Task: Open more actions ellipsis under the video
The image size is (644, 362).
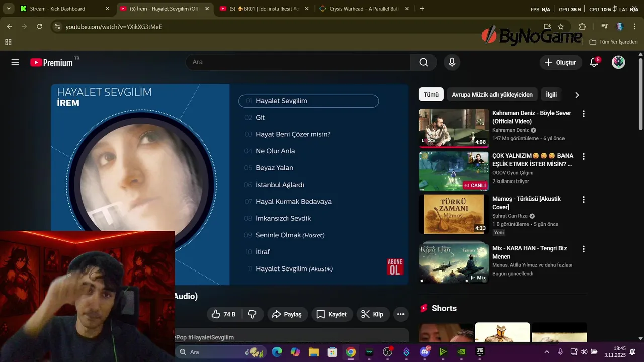Action: click(400, 314)
